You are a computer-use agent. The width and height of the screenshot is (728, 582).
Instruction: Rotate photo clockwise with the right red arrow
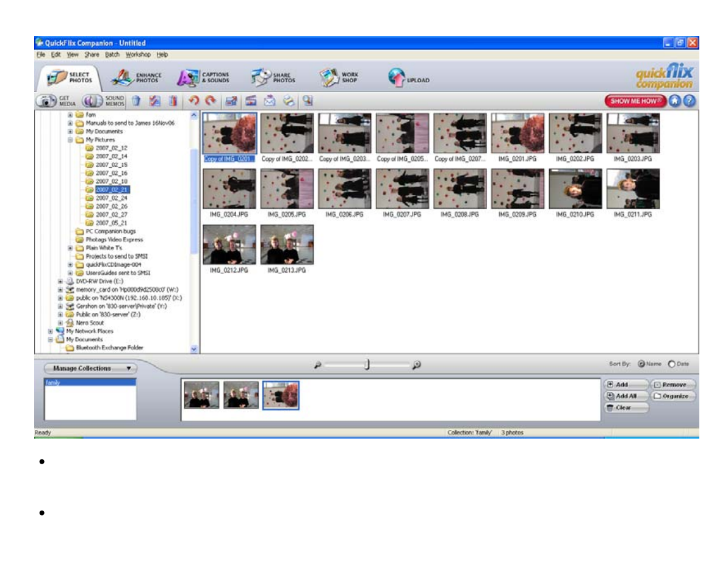coord(211,100)
